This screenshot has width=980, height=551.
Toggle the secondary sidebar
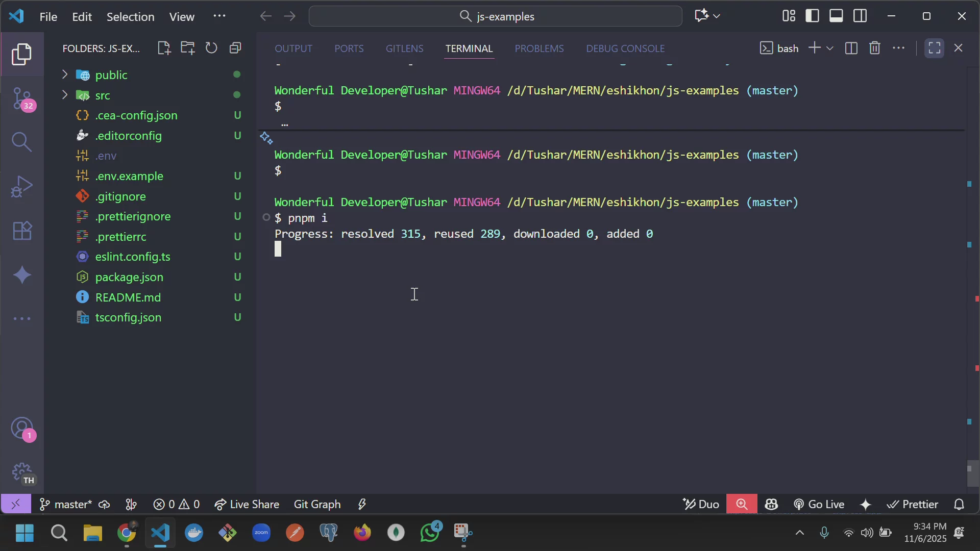click(x=860, y=16)
